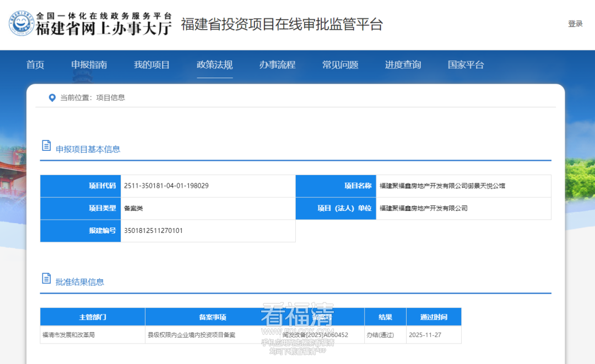Go to 进度查询 in the nav bar
Viewport: 595px width, 364px height.
pos(403,65)
